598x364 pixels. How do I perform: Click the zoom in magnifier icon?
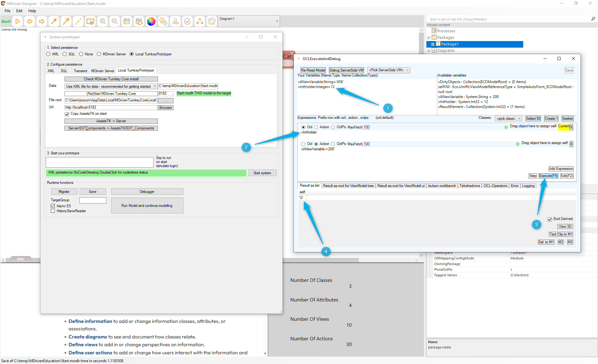102,21
